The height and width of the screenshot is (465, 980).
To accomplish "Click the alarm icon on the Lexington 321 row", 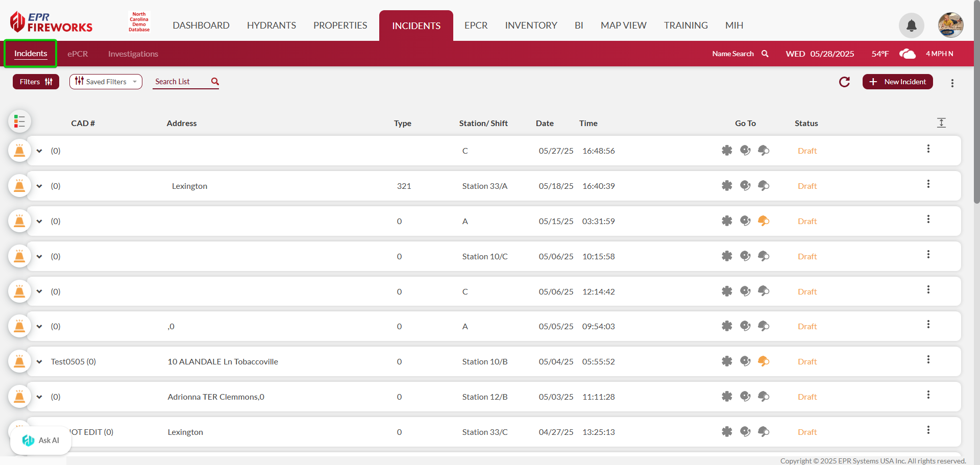I will 19,186.
